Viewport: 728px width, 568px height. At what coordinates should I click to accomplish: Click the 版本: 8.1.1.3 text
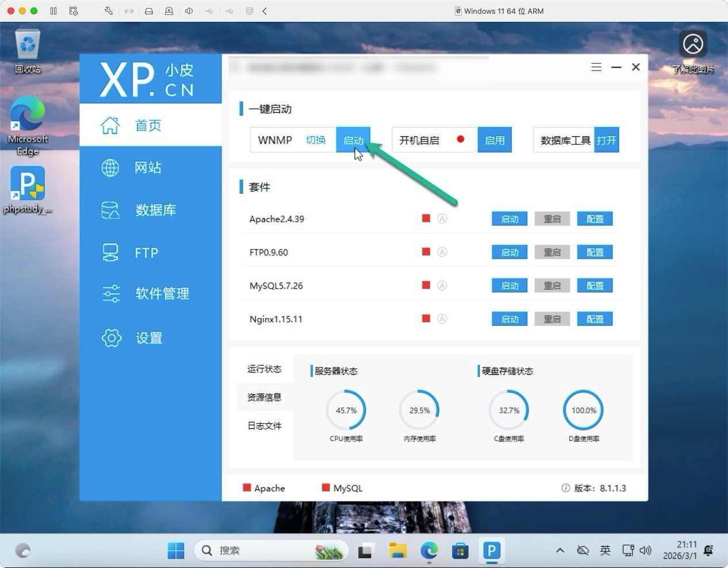[x=600, y=488]
